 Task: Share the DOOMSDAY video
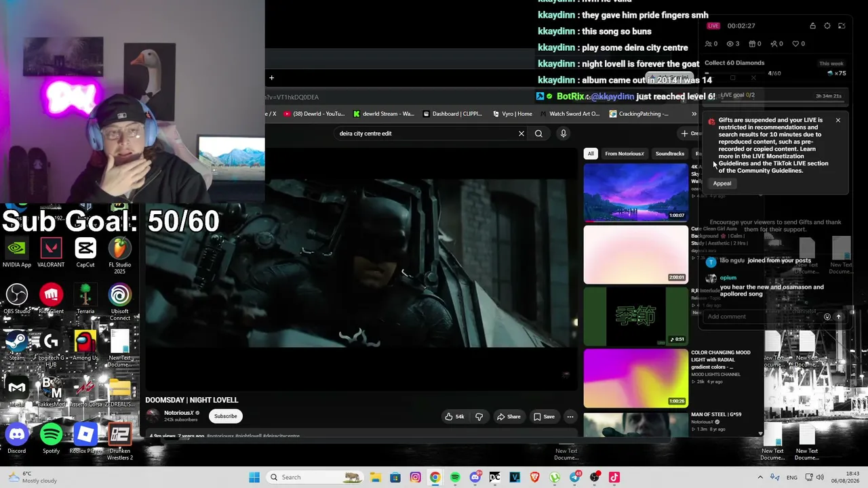click(x=509, y=417)
